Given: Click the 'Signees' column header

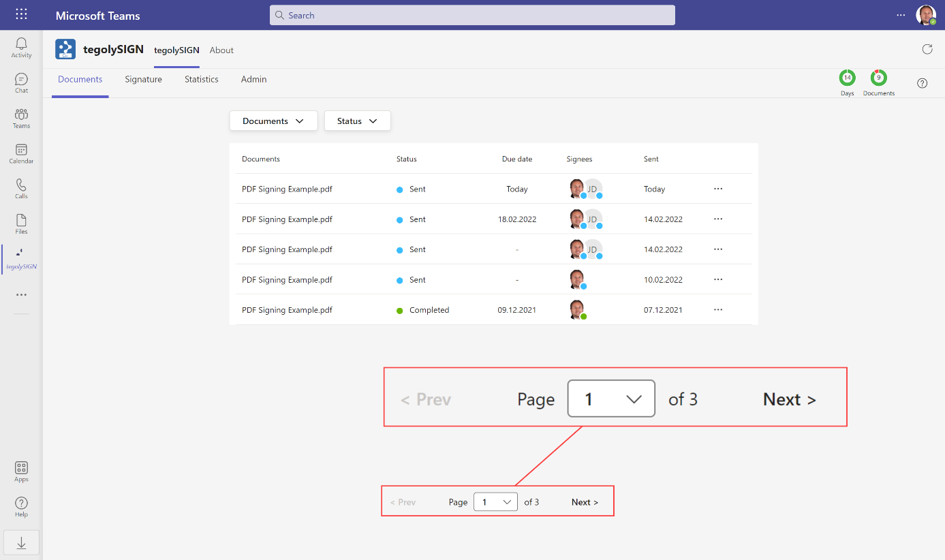Looking at the screenshot, I should [x=579, y=159].
